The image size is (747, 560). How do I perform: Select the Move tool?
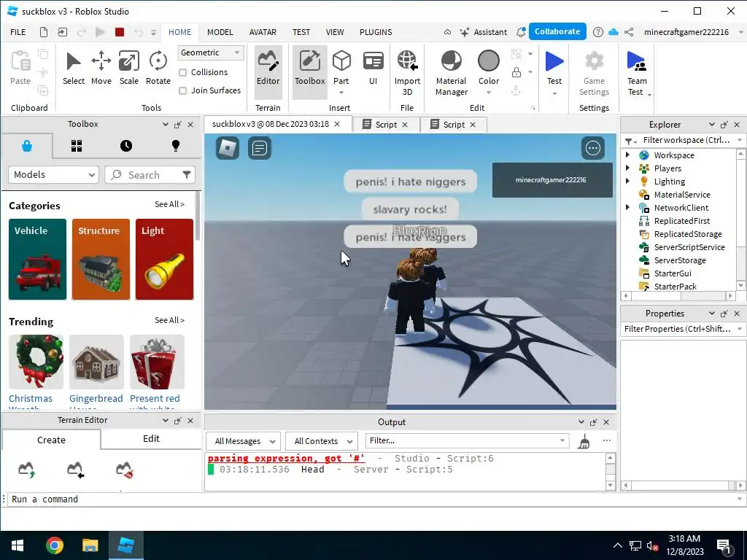[101, 68]
